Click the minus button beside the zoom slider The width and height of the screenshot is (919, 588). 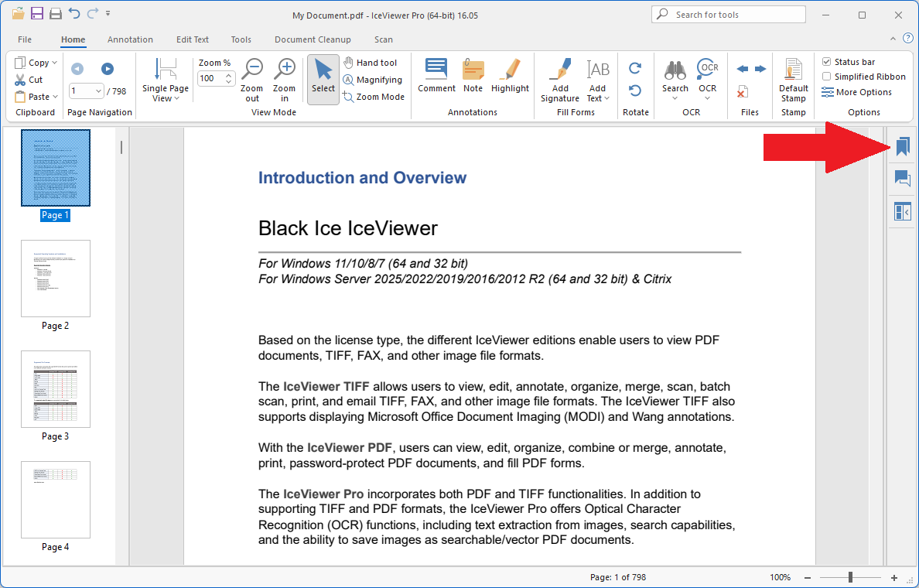[x=808, y=577]
